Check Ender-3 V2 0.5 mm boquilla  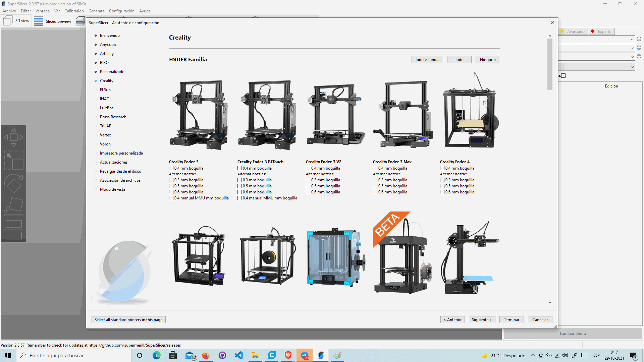[308, 186]
